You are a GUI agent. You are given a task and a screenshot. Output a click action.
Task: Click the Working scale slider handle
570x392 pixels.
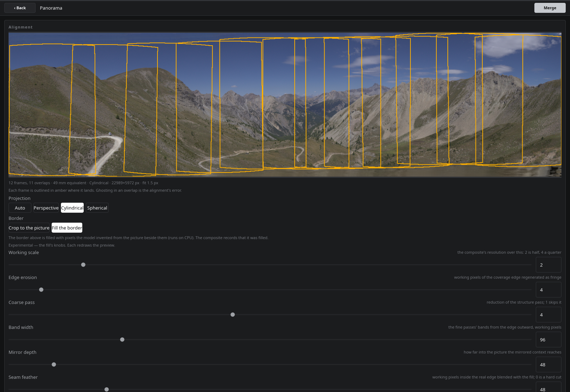83,265
